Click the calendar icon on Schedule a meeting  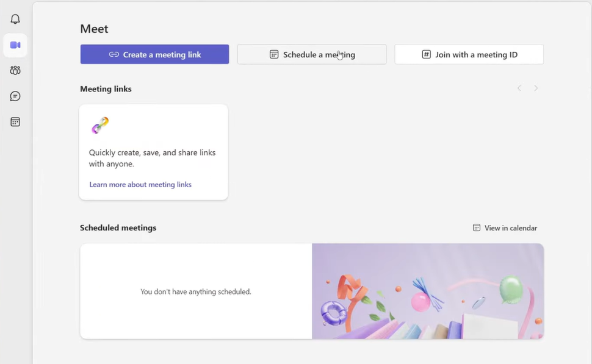tap(273, 54)
